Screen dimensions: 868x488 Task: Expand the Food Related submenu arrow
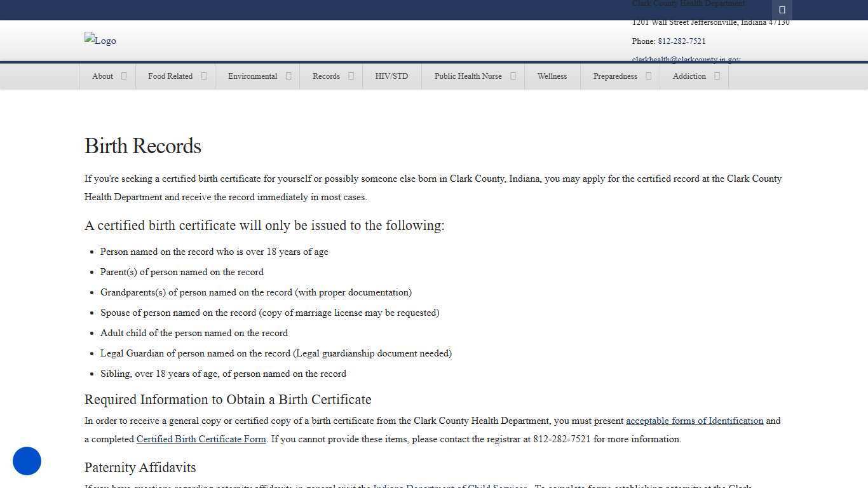pyautogui.click(x=204, y=76)
